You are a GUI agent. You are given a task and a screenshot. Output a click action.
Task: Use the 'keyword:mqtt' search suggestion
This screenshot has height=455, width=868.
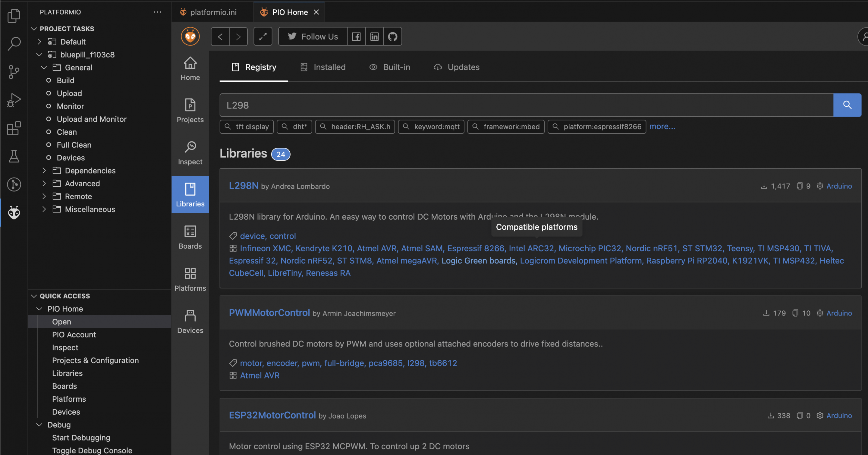(x=431, y=127)
